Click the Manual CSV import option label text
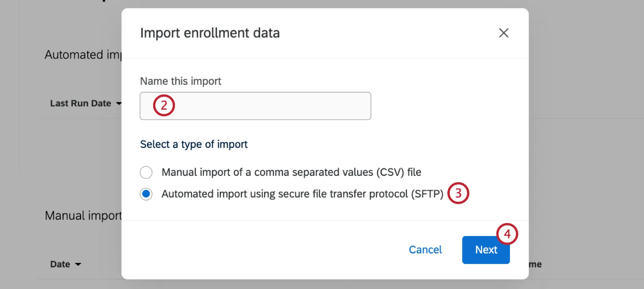The image size is (644, 289). (x=291, y=172)
